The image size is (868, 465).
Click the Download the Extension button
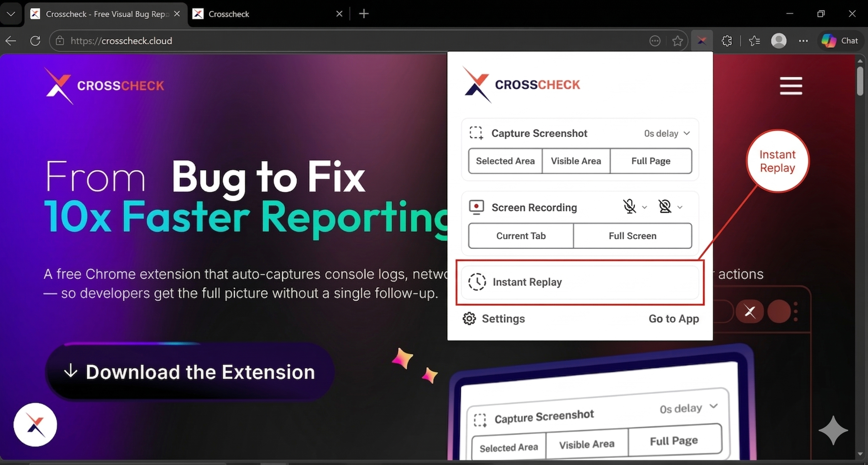click(190, 372)
